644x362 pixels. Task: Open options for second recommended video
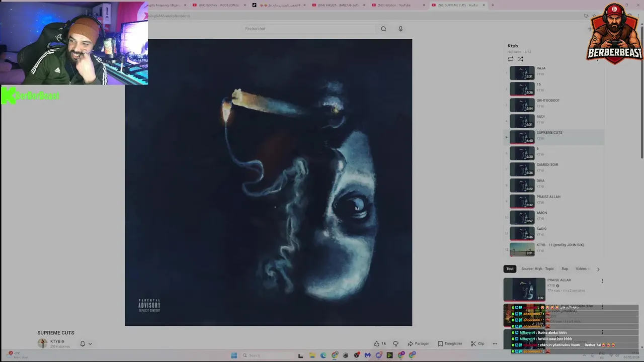coord(602,307)
